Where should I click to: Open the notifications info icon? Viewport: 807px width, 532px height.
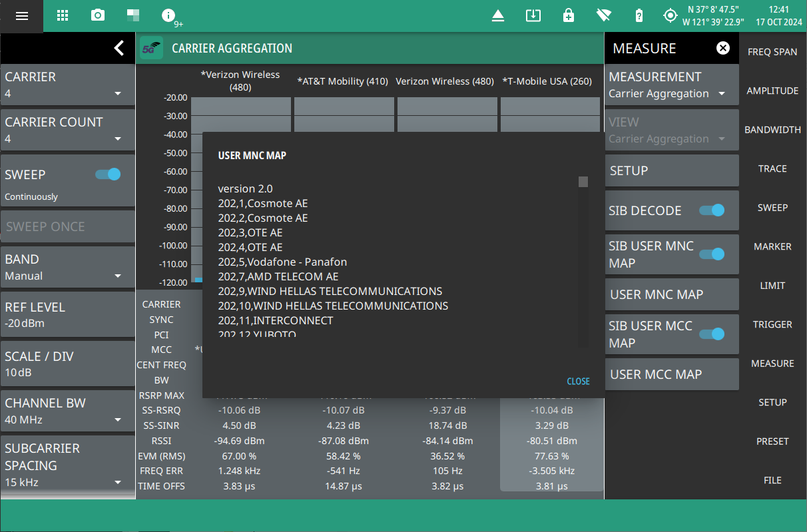point(169,16)
